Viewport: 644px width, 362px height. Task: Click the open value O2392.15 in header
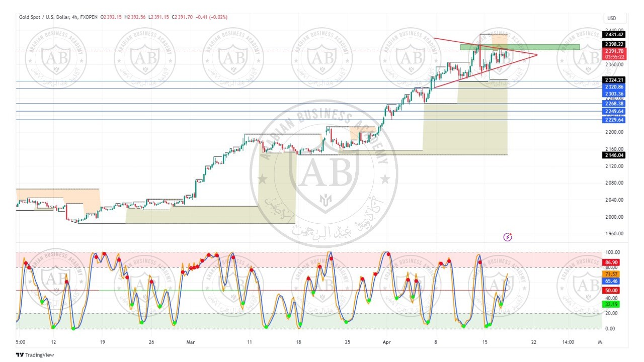[x=110, y=17]
